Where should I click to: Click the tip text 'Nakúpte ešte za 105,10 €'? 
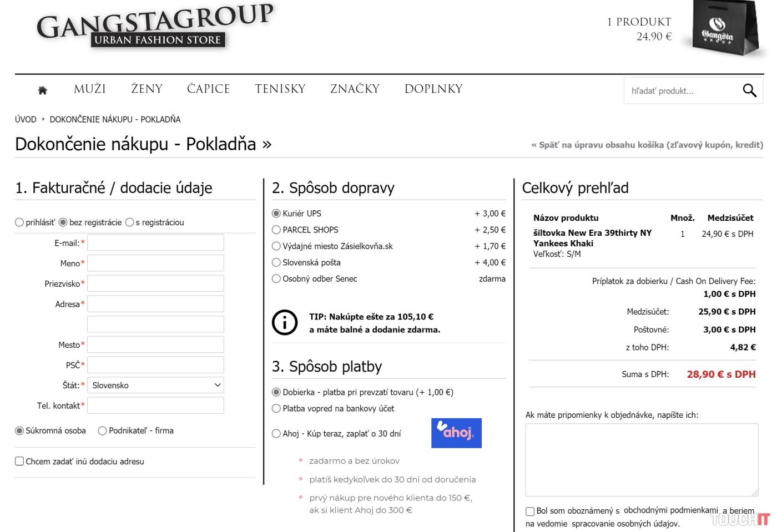point(381,317)
